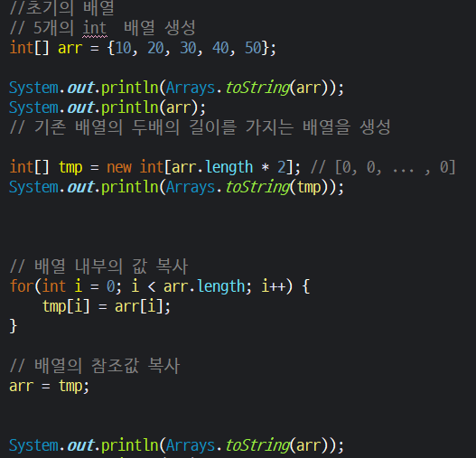Screen dimensions: 476x458
Task: Click the comment '// 5개의 int 배열 생성'
Action: tap(103, 28)
